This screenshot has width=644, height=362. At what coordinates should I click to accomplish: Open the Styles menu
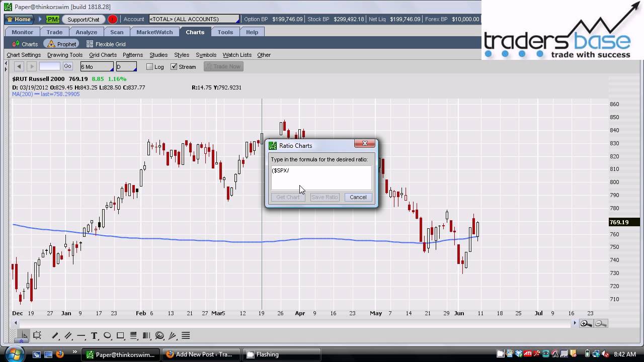coord(182,55)
